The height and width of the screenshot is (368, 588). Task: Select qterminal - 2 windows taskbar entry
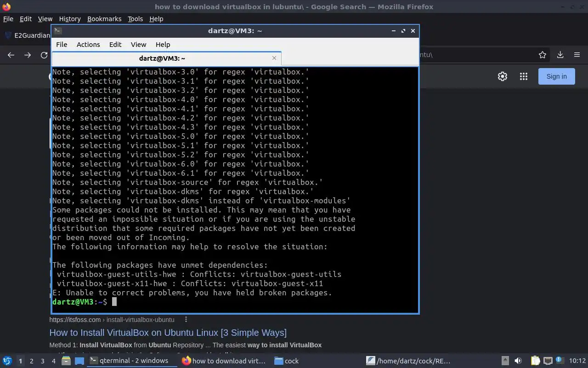(132, 361)
